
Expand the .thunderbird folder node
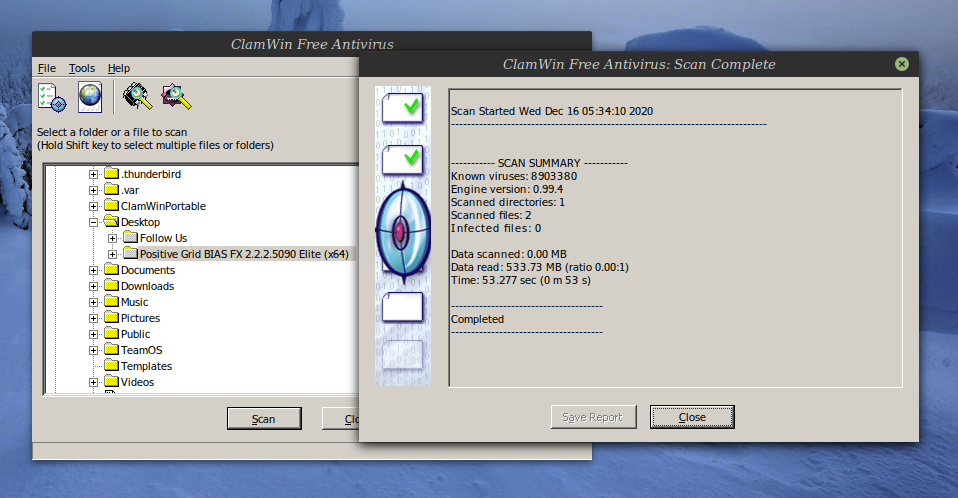pos(93,174)
